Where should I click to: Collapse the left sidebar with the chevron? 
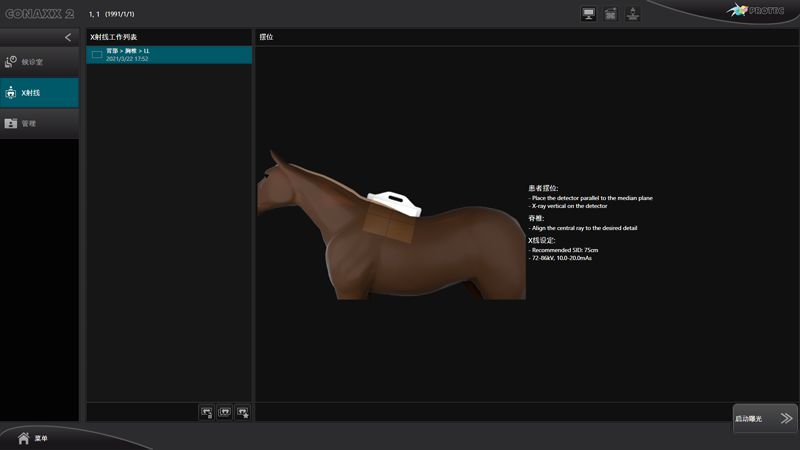68,37
